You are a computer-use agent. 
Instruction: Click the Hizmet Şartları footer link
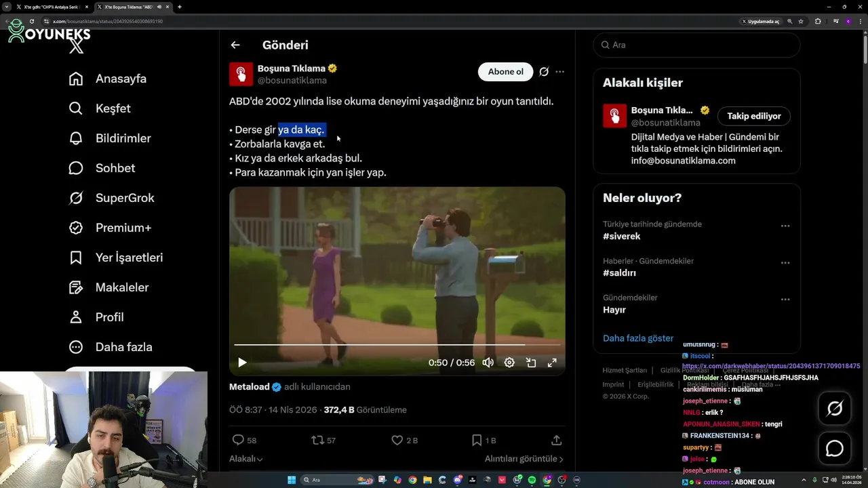coord(625,371)
